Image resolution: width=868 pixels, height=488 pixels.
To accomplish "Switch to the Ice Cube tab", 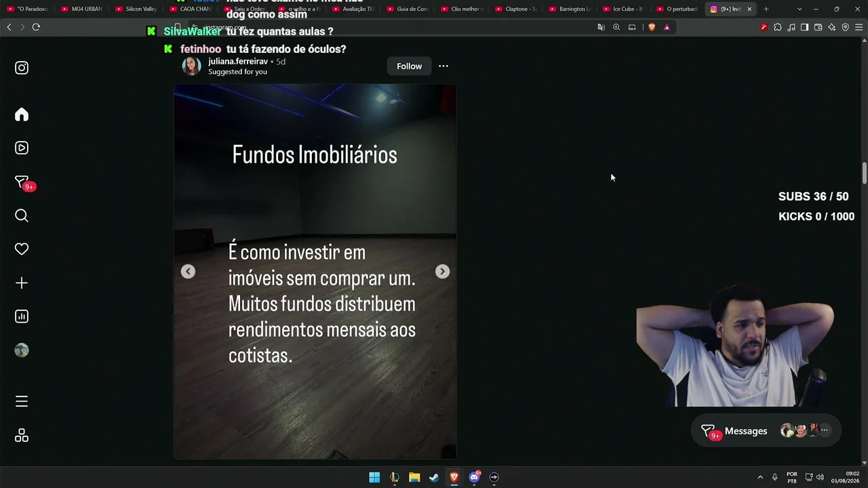I will point(624,9).
